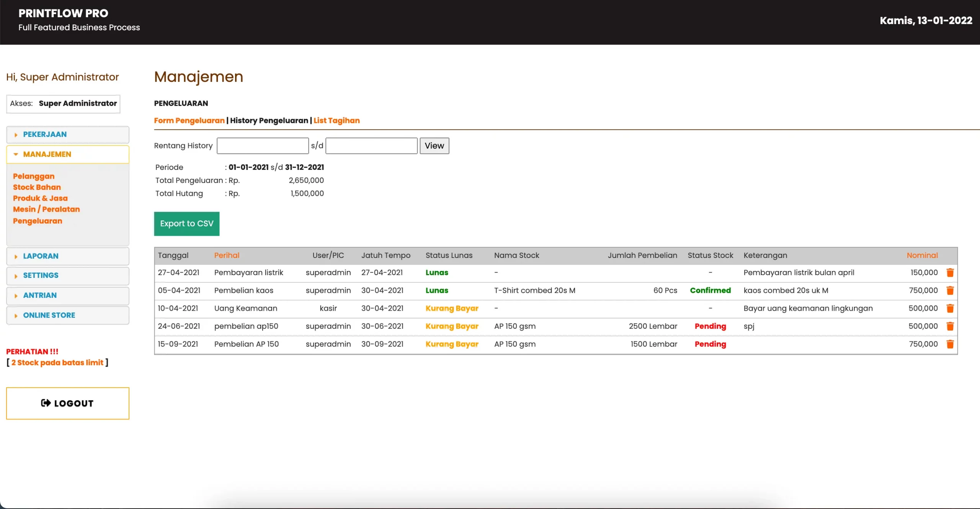Focus the Rentang History end date field
The image size is (980, 509).
pyautogui.click(x=371, y=146)
